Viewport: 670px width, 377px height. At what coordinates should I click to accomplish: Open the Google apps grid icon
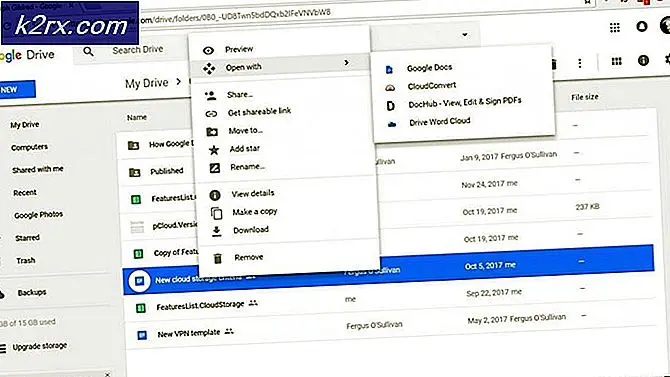pos(615,28)
